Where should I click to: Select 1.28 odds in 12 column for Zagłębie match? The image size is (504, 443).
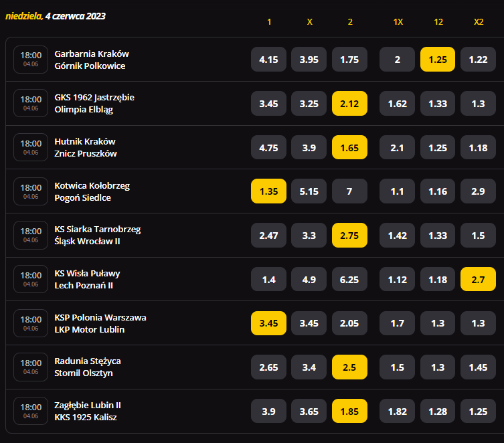pos(438,411)
